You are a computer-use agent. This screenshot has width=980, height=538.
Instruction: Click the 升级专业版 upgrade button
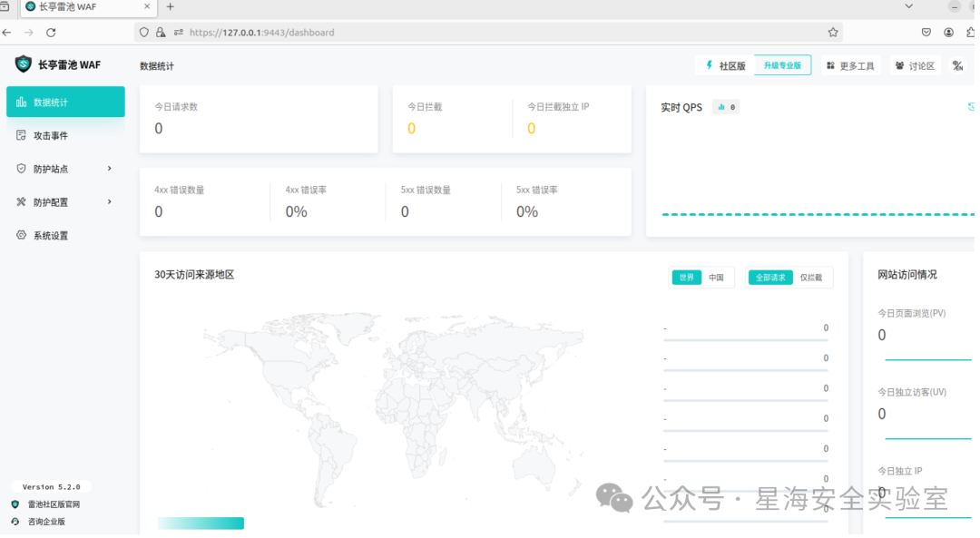tap(782, 65)
